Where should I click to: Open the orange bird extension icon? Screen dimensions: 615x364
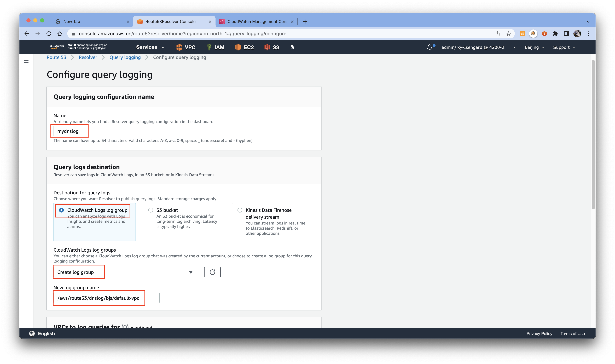[x=533, y=34]
